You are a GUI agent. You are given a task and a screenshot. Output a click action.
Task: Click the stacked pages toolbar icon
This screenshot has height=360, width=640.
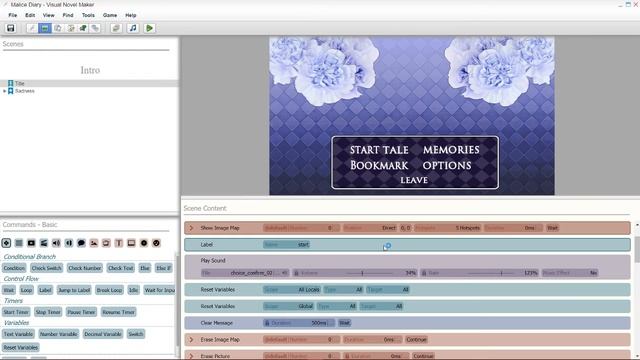click(116, 28)
